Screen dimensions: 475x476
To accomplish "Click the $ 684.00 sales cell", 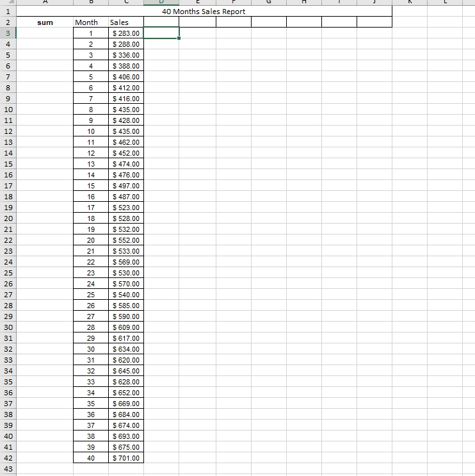I will pos(126,414).
